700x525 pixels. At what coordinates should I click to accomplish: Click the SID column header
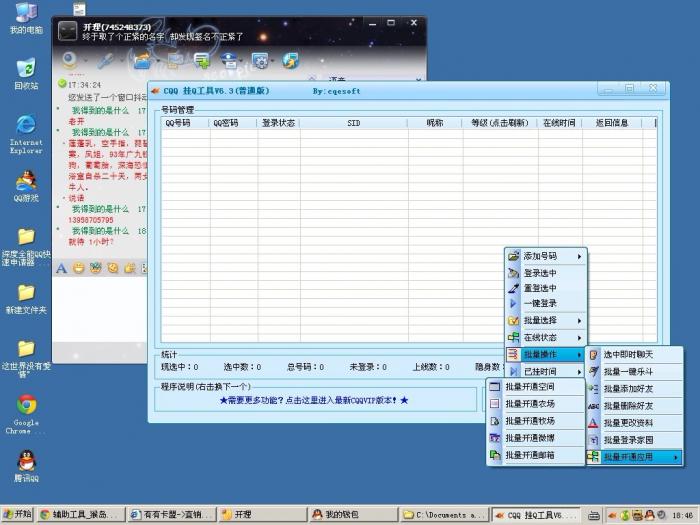tap(354, 123)
